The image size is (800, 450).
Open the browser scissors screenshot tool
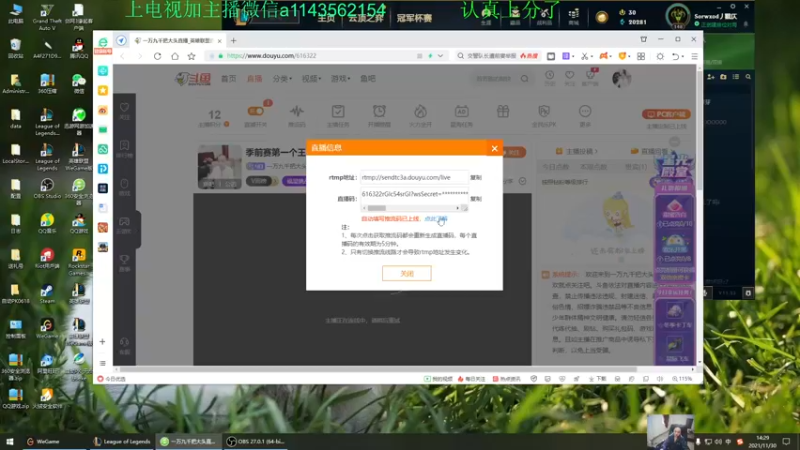pyautogui.click(x=584, y=56)
